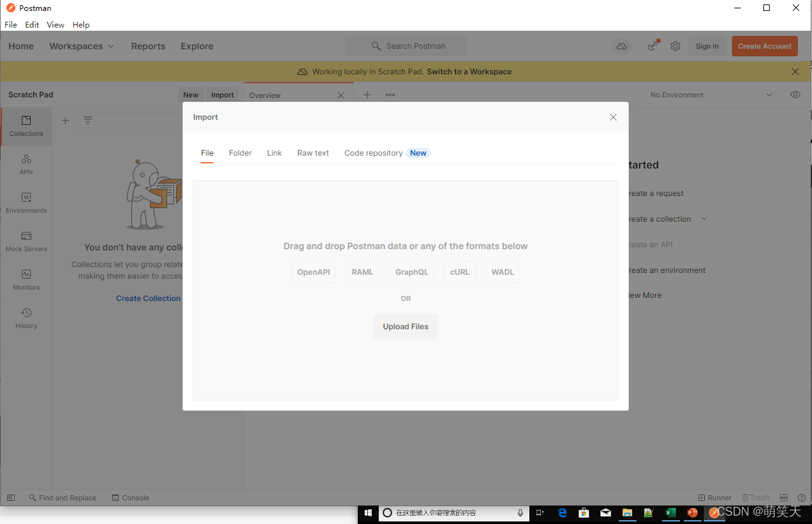812x524 pixels.
Task: Click the New button in Scratch Pad
Action: pyautogui.click(x=191, y=95)
